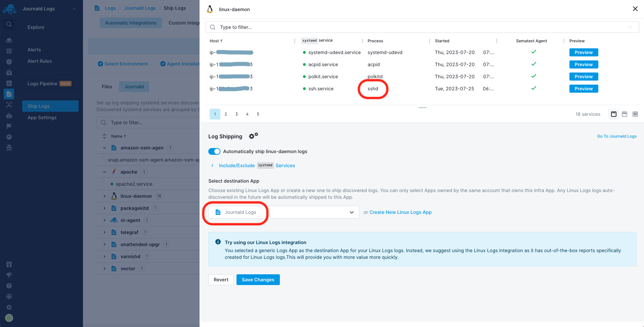644x327 pixels.
Task: Expand the st-agent tree group
Action: pyautogui.click(x=104, y=220)
